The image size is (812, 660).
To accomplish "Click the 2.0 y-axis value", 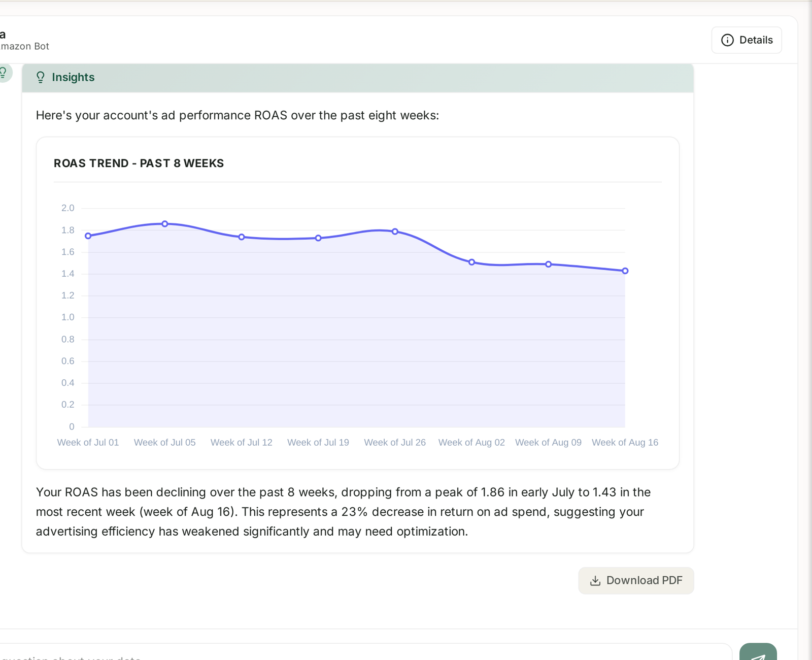I will click(x=68, y=208).
